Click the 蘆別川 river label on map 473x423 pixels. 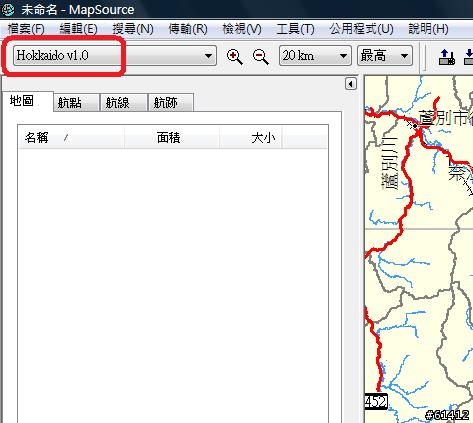(x=390, y=163)
